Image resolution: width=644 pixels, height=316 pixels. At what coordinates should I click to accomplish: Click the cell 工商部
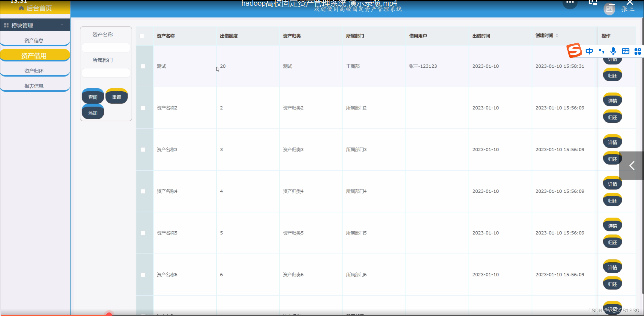click(x=353, y=66)
